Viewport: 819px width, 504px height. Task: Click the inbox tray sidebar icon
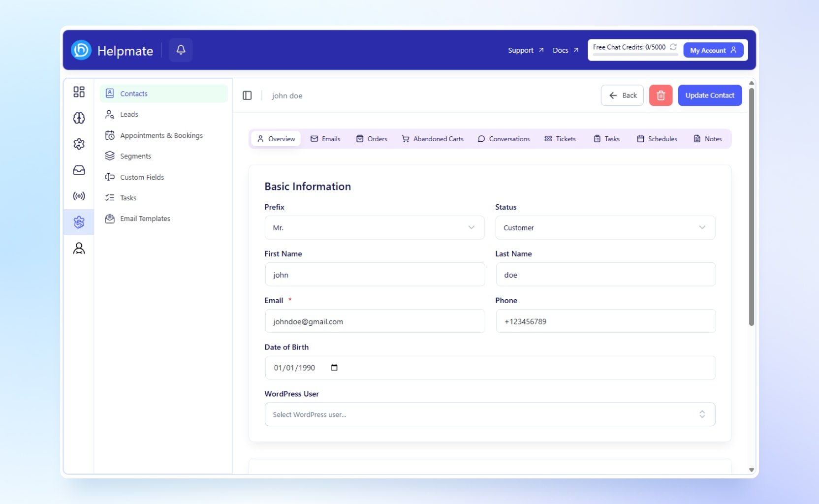pyautogui.click(x=79, y=170)
